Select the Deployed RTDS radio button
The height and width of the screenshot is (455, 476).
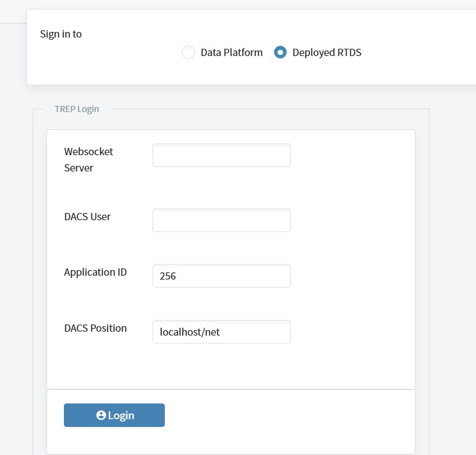[280, 52]
